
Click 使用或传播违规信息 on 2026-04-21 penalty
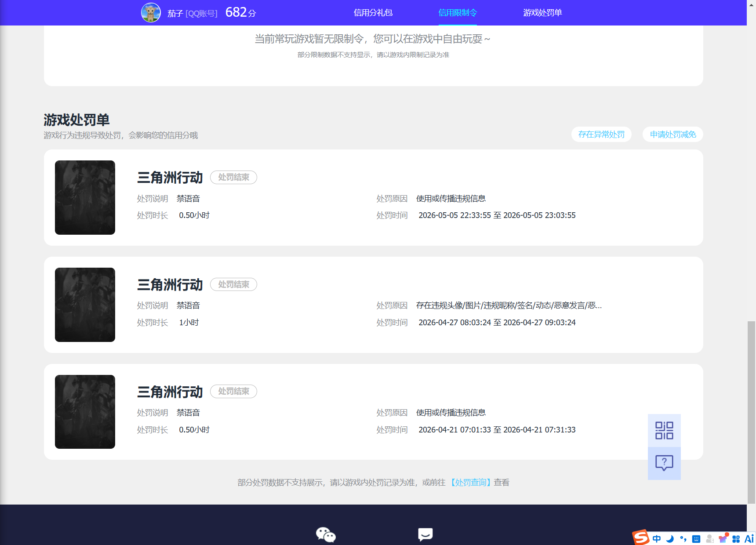point(451,413)
